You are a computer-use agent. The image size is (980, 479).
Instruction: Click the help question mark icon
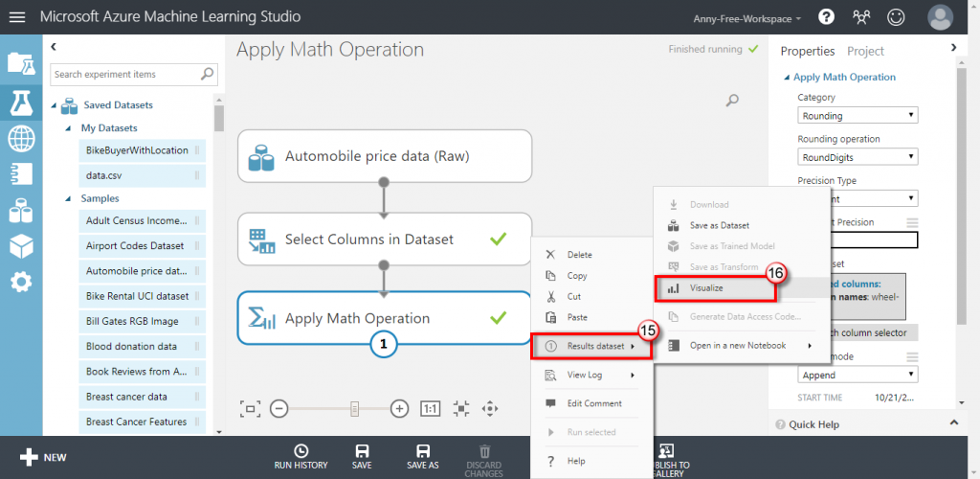point(826,17)
